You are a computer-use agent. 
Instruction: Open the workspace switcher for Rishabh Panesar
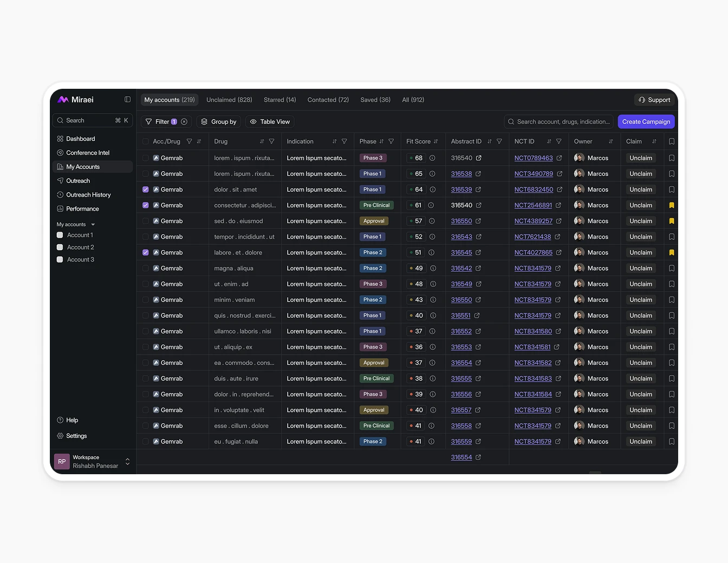[x=127, y=461]
